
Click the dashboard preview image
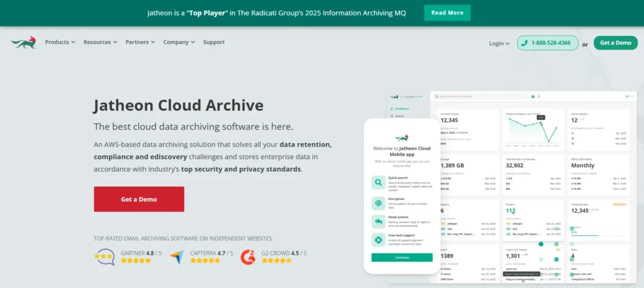click(500, 187)
